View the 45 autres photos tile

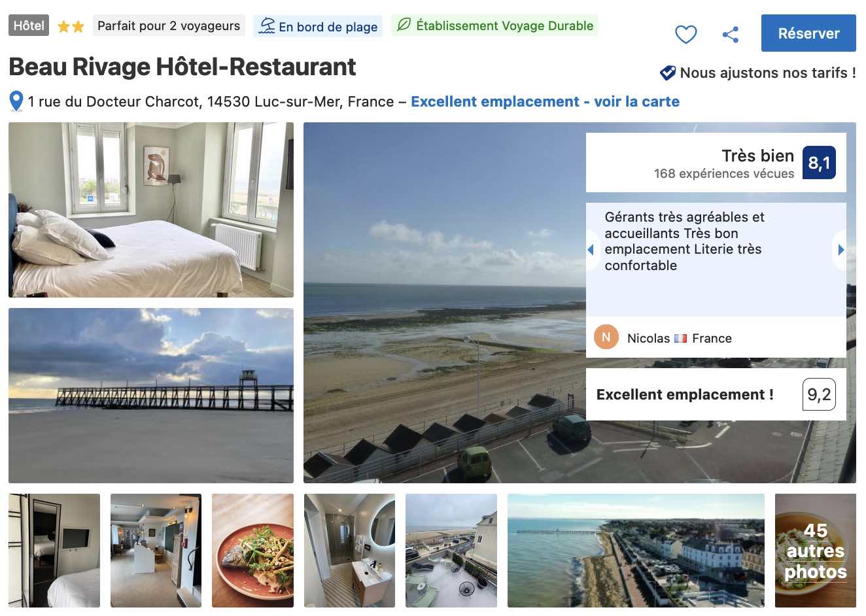(x=816, y=551)
